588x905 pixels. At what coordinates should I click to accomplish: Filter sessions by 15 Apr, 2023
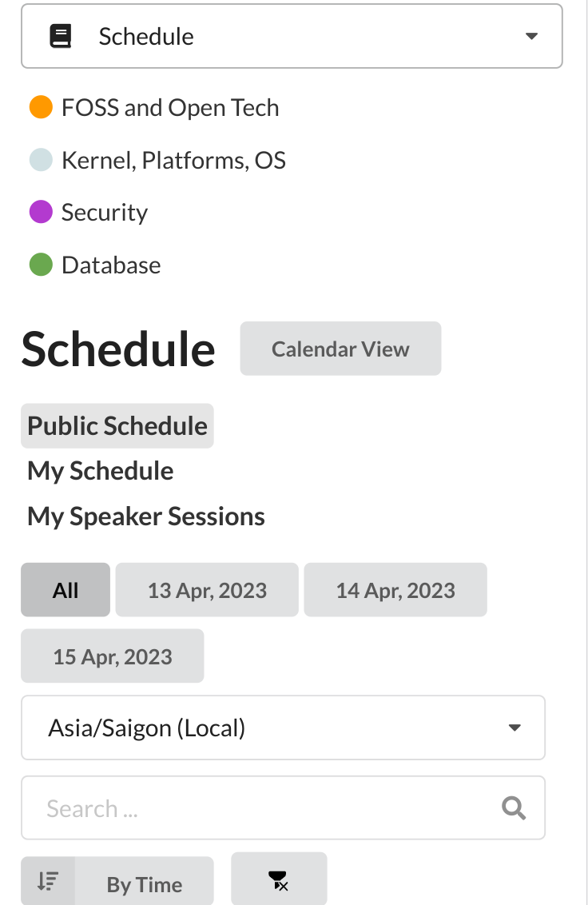click(112, 656)
